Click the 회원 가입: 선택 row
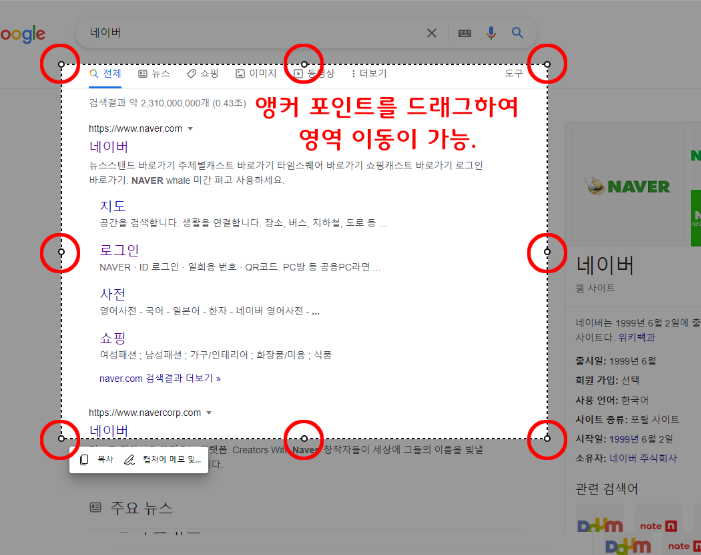This screenshot has width=701, height=555. pyautogui.click(x=608, y=381)
